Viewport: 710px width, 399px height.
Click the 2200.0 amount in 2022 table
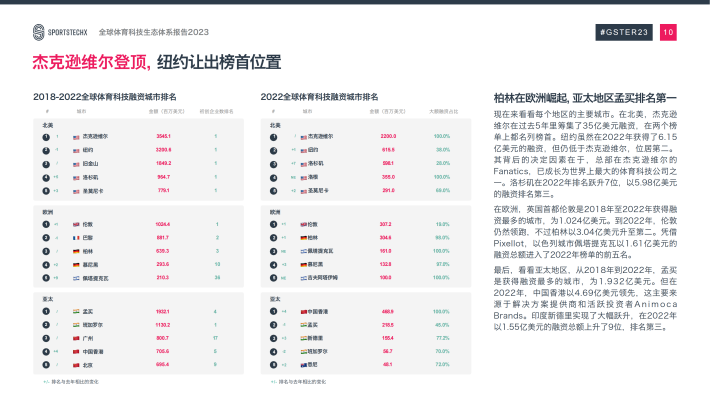[388, 136]
